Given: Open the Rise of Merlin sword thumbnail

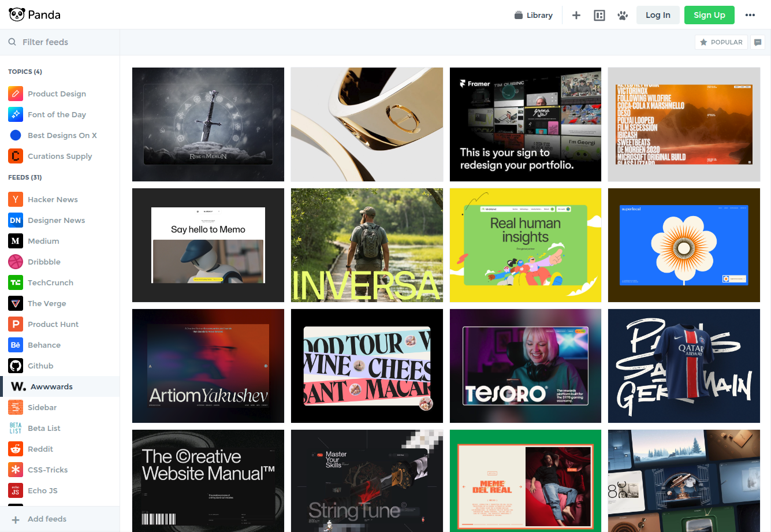Looking at the screenshot, I should (208, 124).
